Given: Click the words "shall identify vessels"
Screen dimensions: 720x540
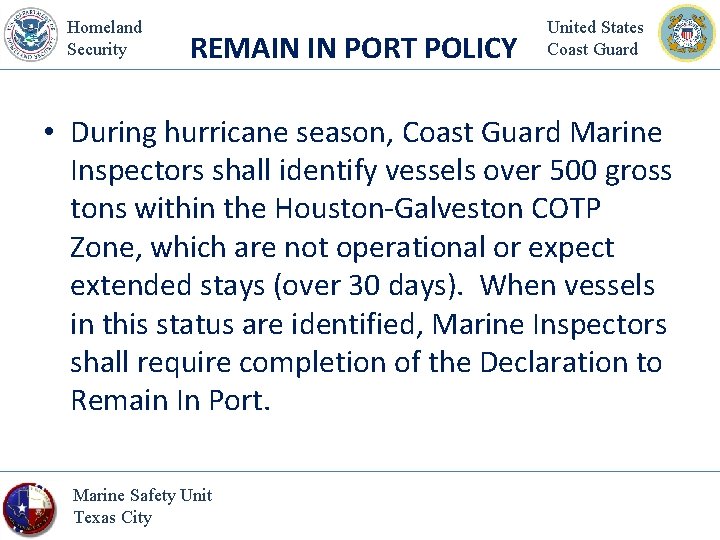Looking at the screenshot, I should click(352, 171).
